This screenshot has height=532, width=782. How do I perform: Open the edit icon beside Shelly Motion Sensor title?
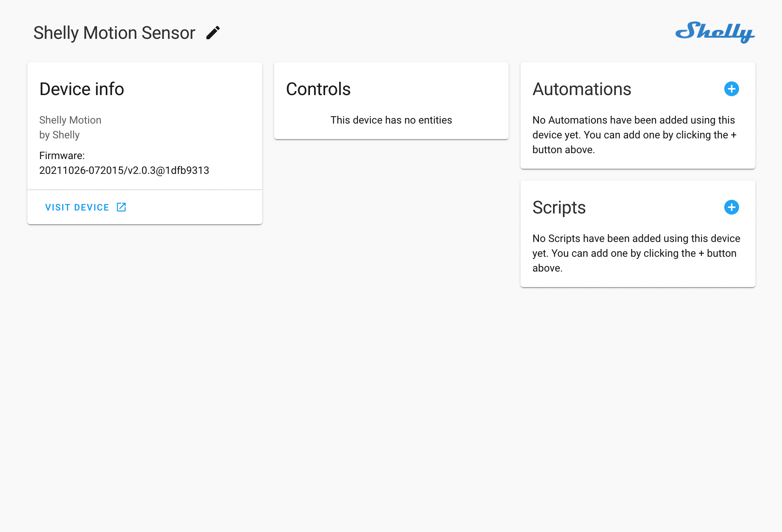point(213,33)
